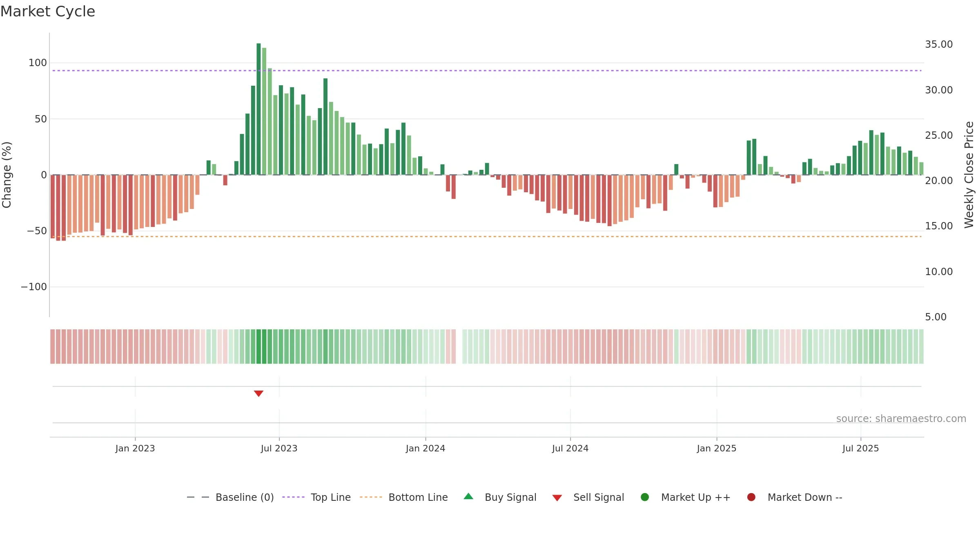Click the Weekly Close Price axis title

969,175
